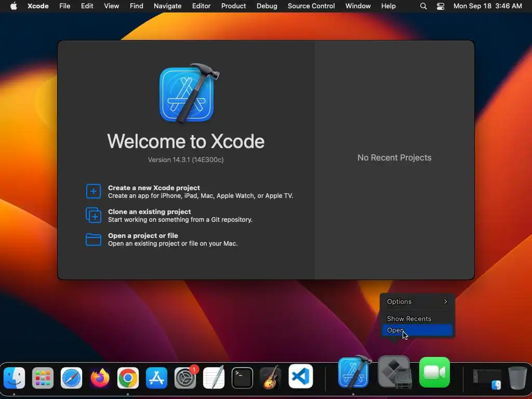Clone an existing project
The width and height of the screenshot is (532, 399).
180,216
